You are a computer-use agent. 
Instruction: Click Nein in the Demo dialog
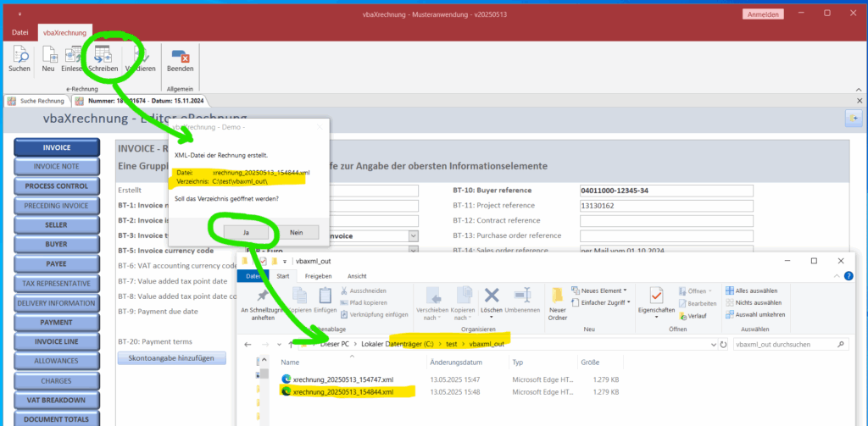(x=296, y=233)
